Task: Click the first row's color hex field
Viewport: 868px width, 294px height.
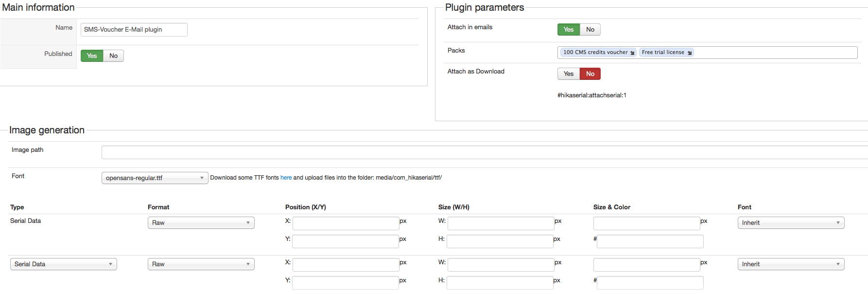Action: 650,241
